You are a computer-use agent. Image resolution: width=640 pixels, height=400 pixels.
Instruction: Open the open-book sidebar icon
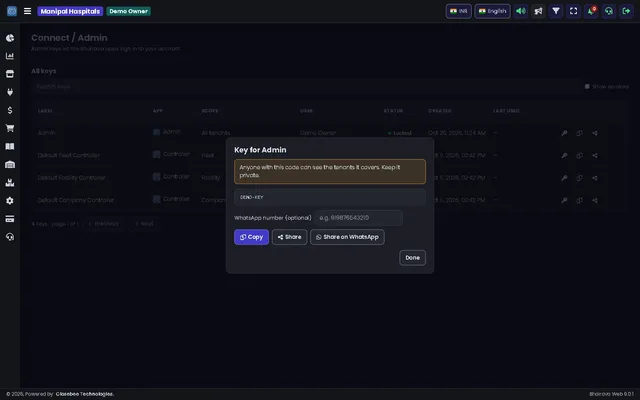(10, 147)
